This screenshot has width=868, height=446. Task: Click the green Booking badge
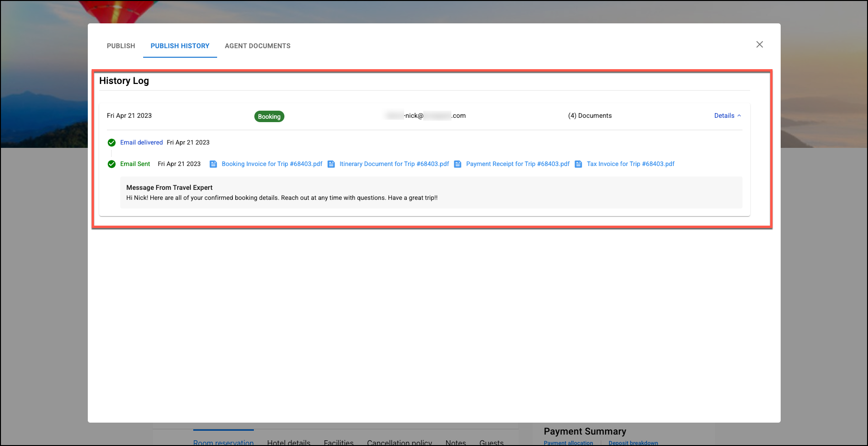click(x=269, y=116)
